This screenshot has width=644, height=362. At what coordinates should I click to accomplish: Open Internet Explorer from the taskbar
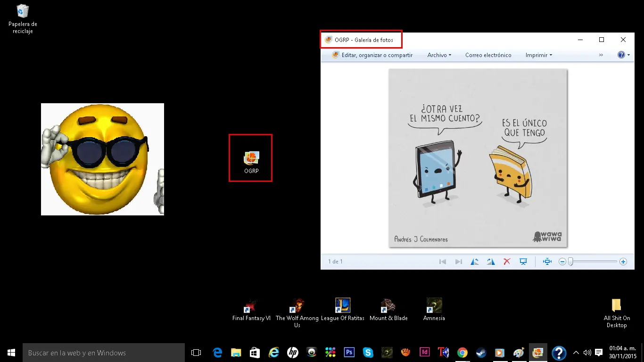[274, 353]
